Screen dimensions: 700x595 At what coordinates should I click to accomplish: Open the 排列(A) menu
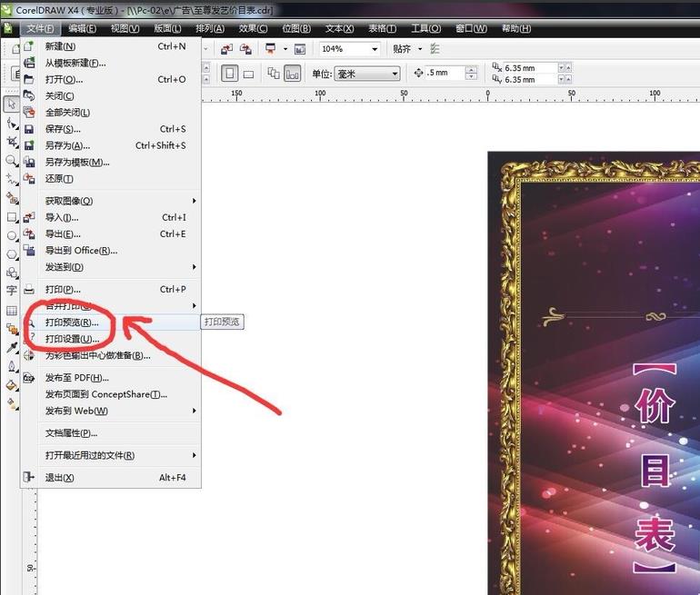click(210, 28)
